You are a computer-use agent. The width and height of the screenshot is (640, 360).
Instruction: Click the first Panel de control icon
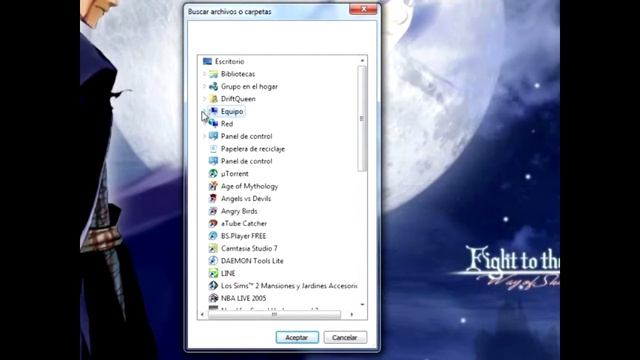tap(213, 136)
